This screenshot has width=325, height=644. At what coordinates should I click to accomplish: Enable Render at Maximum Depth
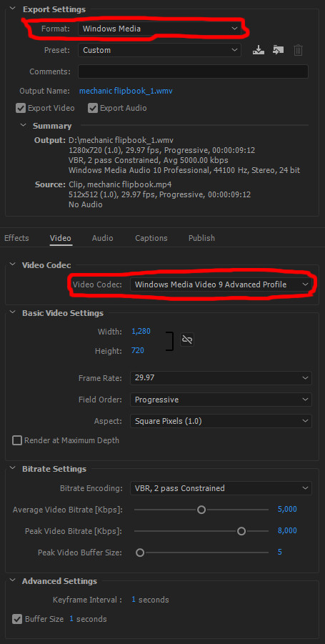click(17, 440)
